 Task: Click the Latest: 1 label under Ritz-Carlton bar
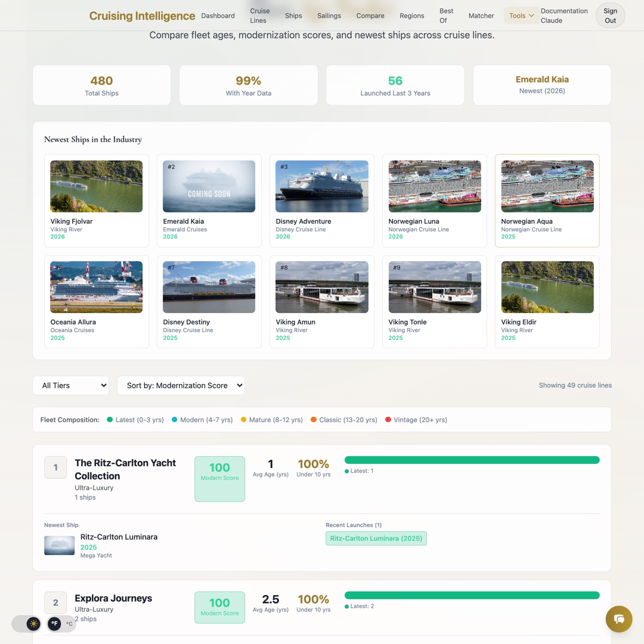tap(359, 471)
